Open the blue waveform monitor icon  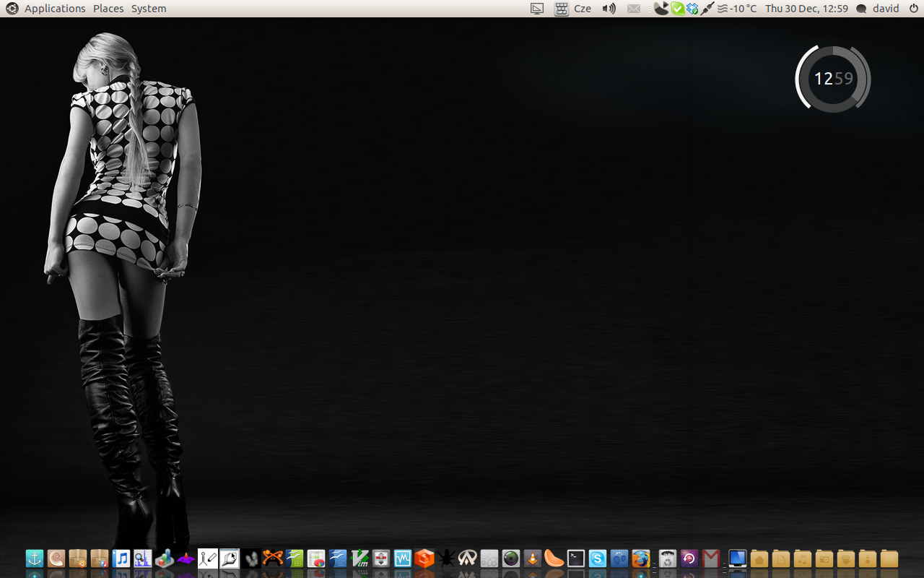click(403, 558)
